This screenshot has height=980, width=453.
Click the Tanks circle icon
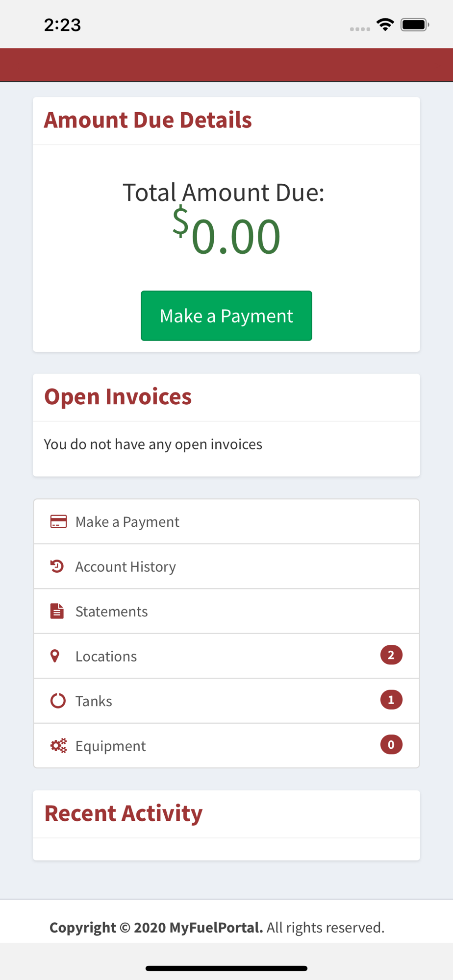[x=58, y=701]
